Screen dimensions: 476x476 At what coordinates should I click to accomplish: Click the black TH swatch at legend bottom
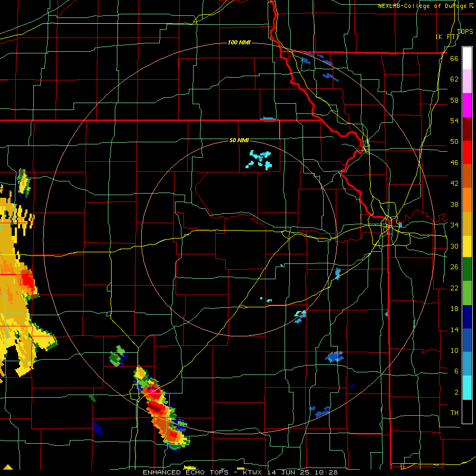pyautogui.click(x=467, y=411)
